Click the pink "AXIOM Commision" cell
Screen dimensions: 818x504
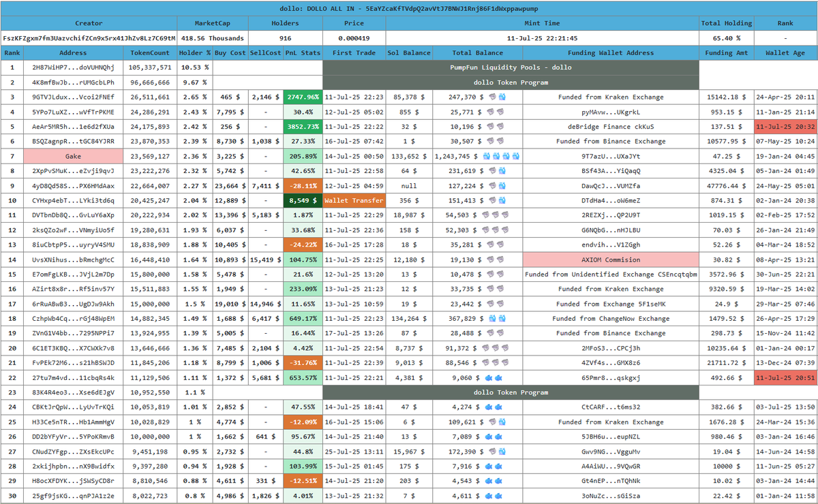[611, 259]
